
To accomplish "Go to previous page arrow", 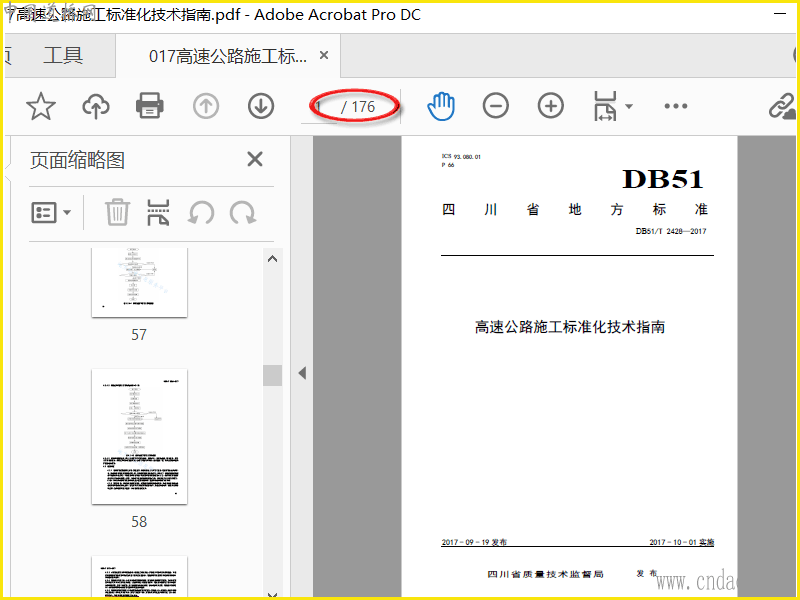I will (206, 106).
